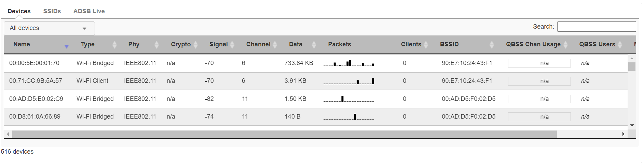The height and width of the screenshot is (168, 644).
Task: Click the Search input field
Action: pyautogui.click(x=596, y=27)
